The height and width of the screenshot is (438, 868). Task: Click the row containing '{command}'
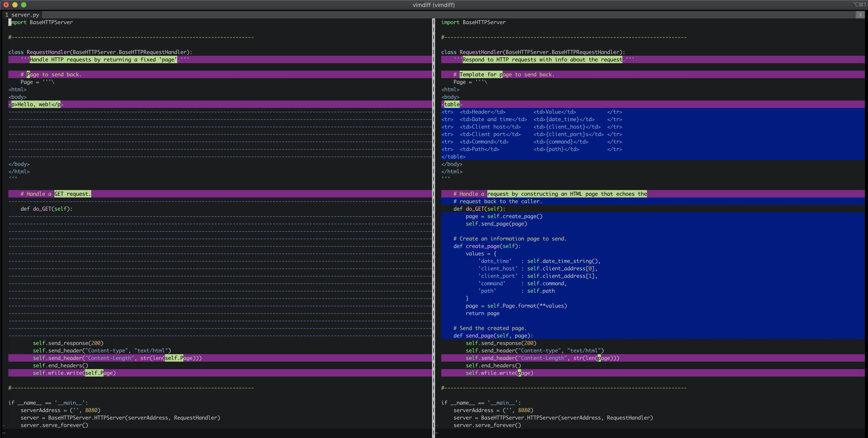[532, 142]
